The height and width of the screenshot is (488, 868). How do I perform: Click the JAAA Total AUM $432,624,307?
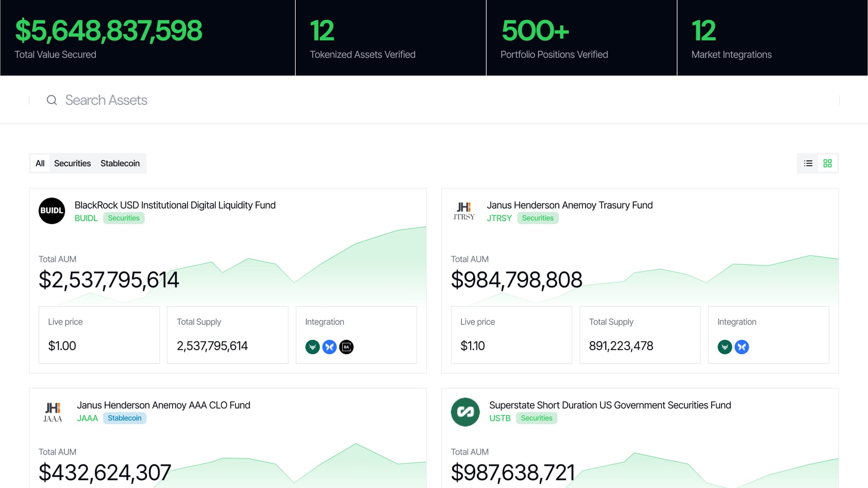point(105,473)
